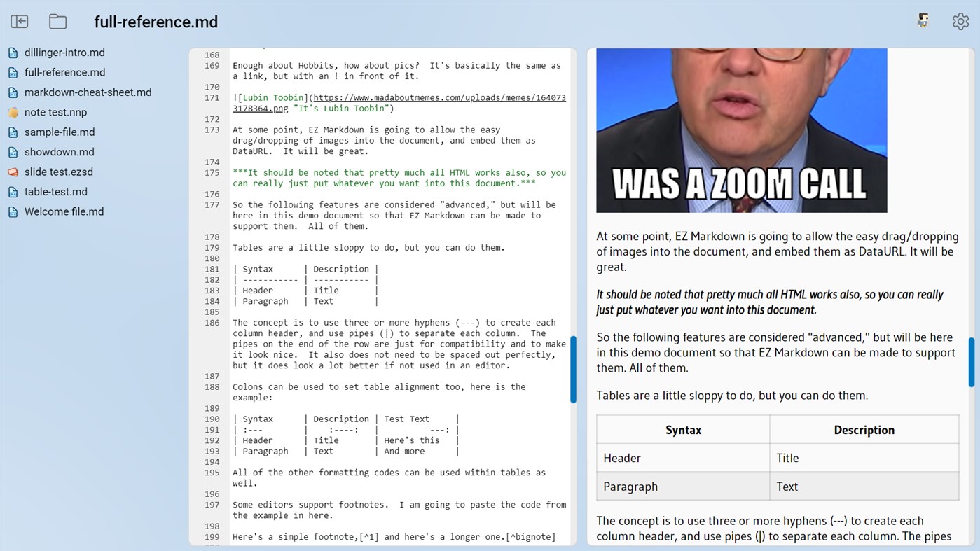Screen dimensions: 980x551
Task: Click the document icon beside markdown-cheat-sheet.md
Action: click(13, 92)
